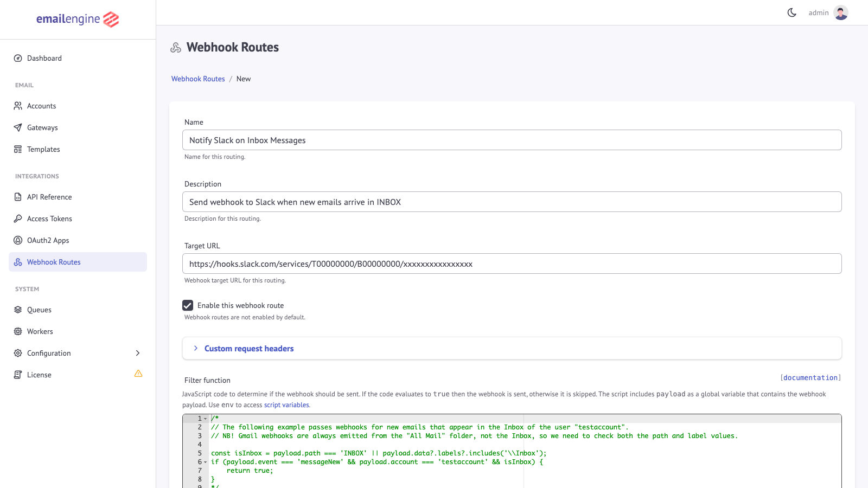Click the 'Filter function' label
This screenshot has height=488, width=868.
(207, 380)
